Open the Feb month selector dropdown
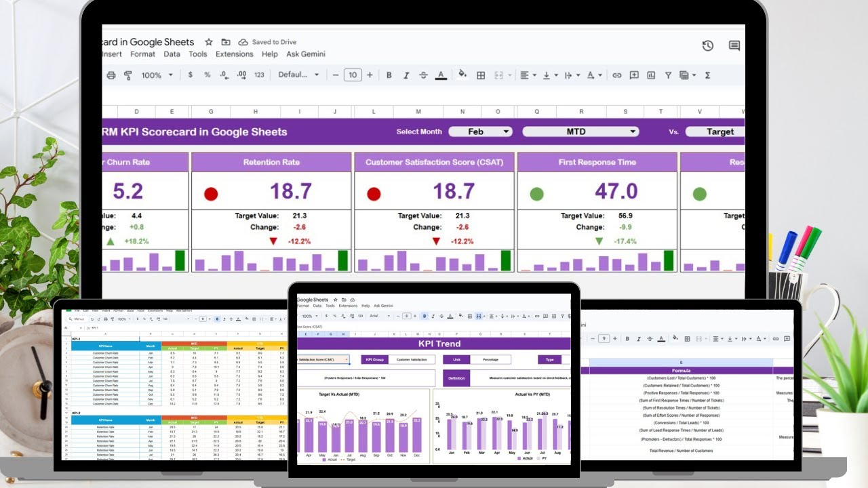 pyautogui.click(x=480, y=131)
